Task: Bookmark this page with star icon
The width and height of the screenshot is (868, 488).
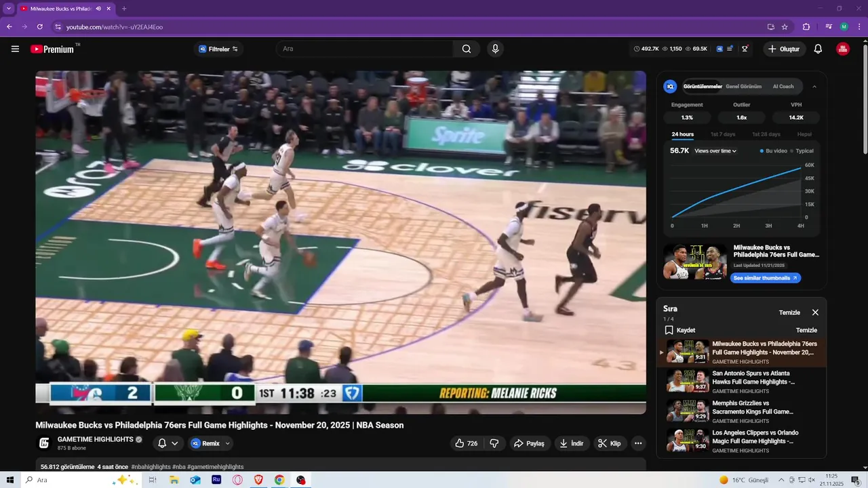Action: point(785,27)
